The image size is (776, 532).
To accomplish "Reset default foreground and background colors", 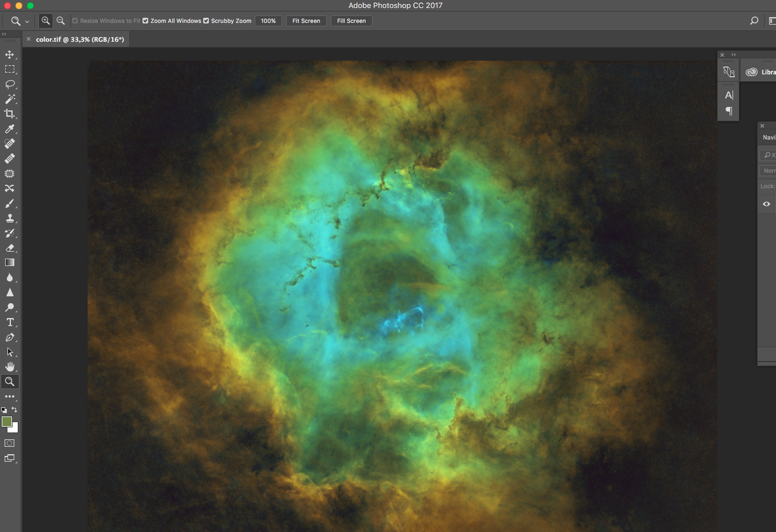I will pos(4,410).
